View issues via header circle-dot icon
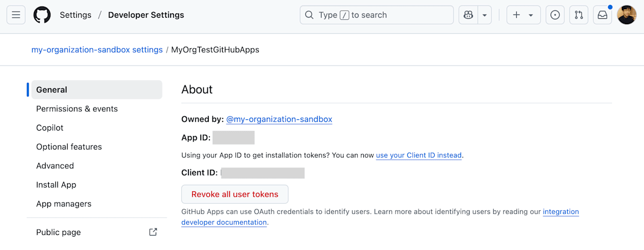The width and height of the screenshot is (644, 250). (555, 15)
